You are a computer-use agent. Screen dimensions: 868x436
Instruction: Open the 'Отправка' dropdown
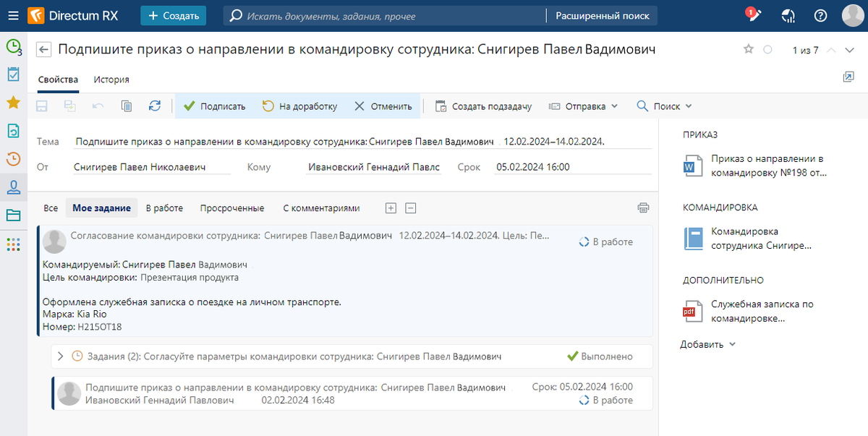click(x=583, y=106)
